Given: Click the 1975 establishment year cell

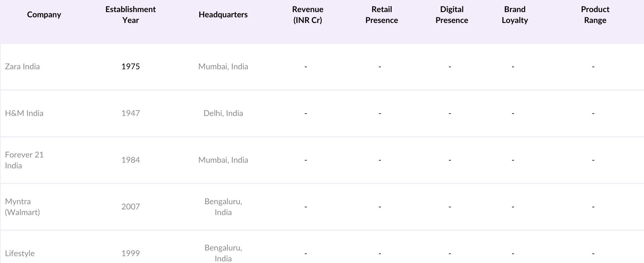Looking at the screenshot, I should tap(130, 66).
